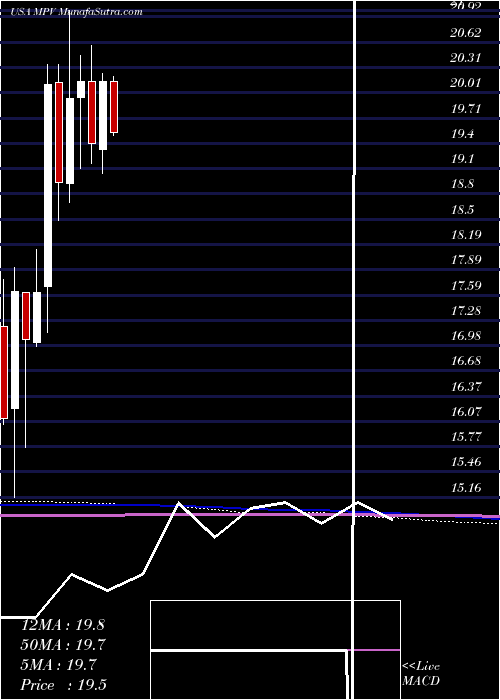Click the 15.46 price axis label
Screen dimensions: 500x700
tap(466, 461)
